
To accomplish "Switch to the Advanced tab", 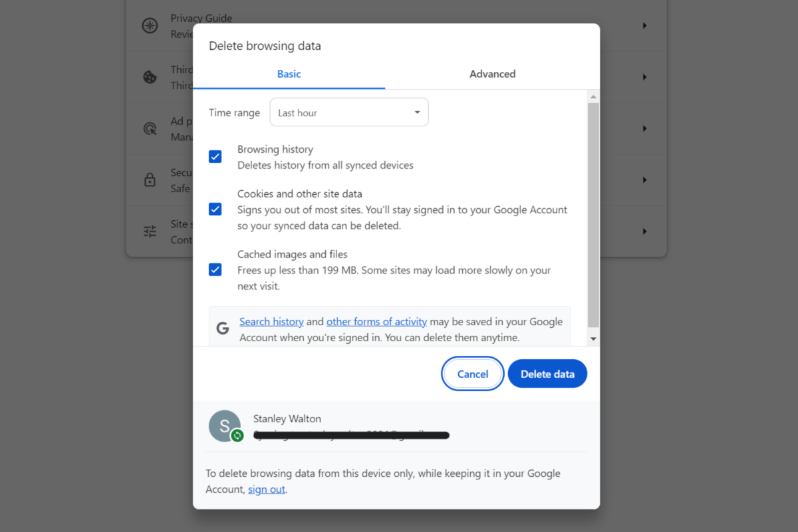I will coord(492,74).
